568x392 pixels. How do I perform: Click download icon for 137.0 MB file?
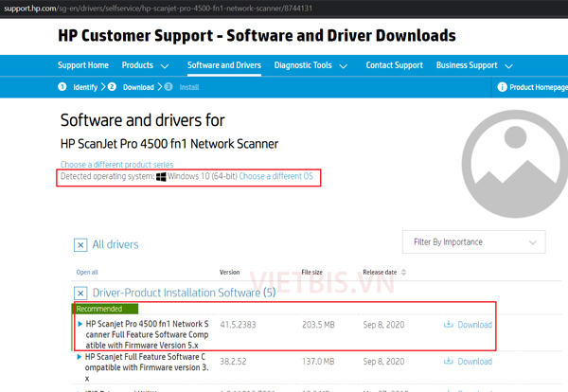pyautogui.click(x=449, y=361)
